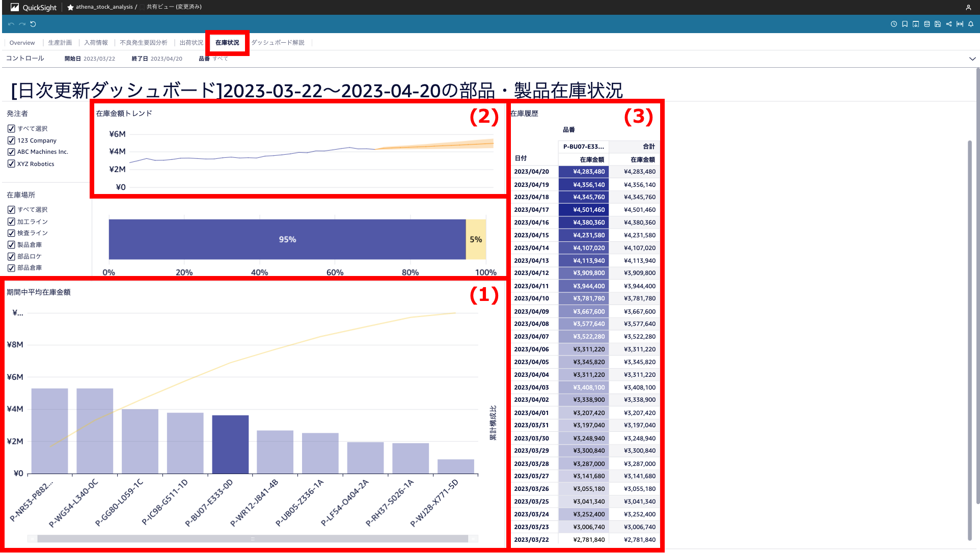Image resolution: width=980 pixels, height=553 pixels.
Task: Click the athena_stock_analysis breadcrumb link
Action: pos(104,7)
